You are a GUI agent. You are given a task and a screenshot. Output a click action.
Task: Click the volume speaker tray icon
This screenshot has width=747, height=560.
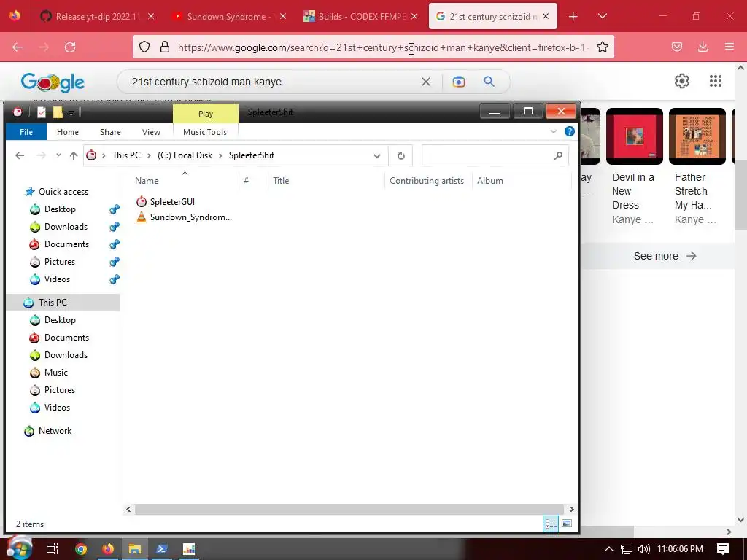[644, 549]
